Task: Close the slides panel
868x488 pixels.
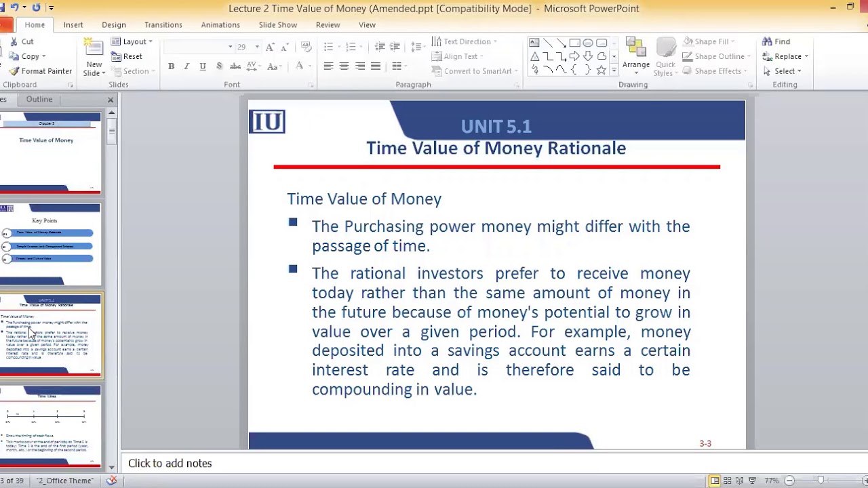Action: click(x=111, y=100)
